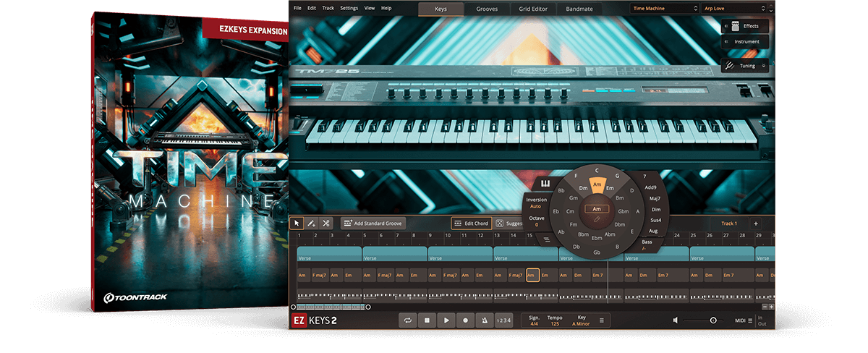
Task: Choose Em on the chord wheel
Action: 610,188
